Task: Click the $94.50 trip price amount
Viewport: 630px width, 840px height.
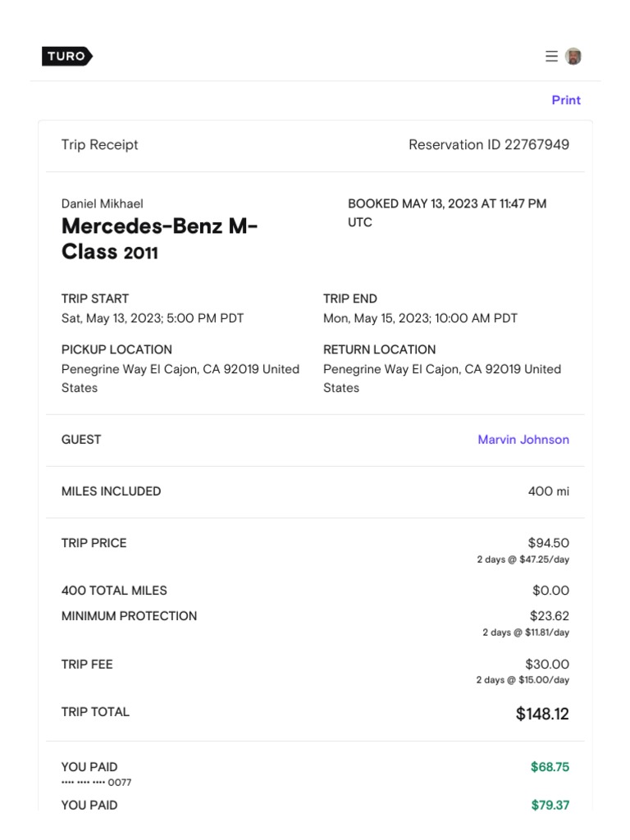Action: click(549, 543)
